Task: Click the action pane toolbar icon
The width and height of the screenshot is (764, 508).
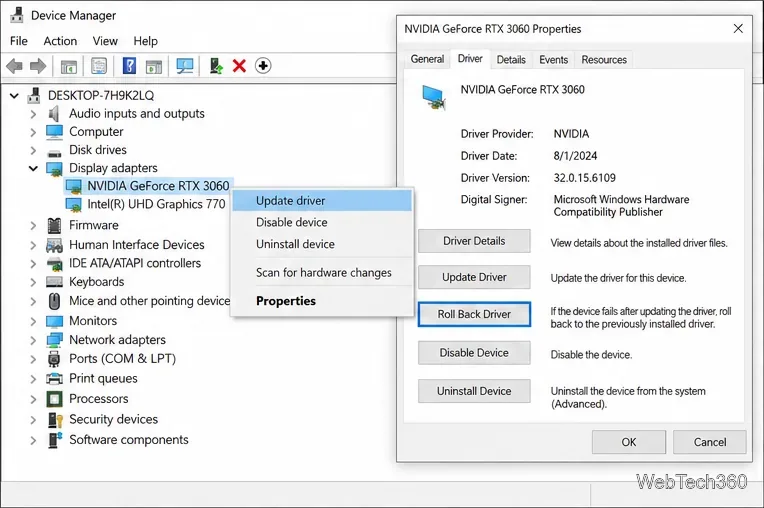Action: (x=154, y=66)
